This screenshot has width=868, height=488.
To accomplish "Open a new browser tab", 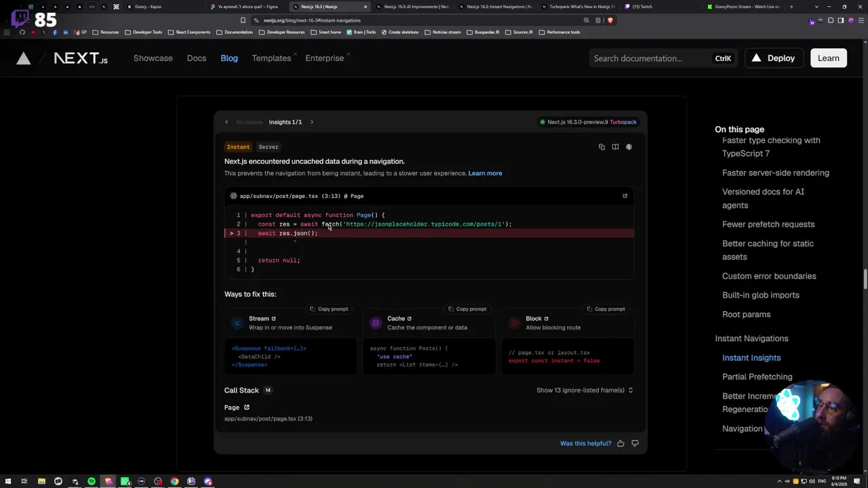I will coord(791,7).
